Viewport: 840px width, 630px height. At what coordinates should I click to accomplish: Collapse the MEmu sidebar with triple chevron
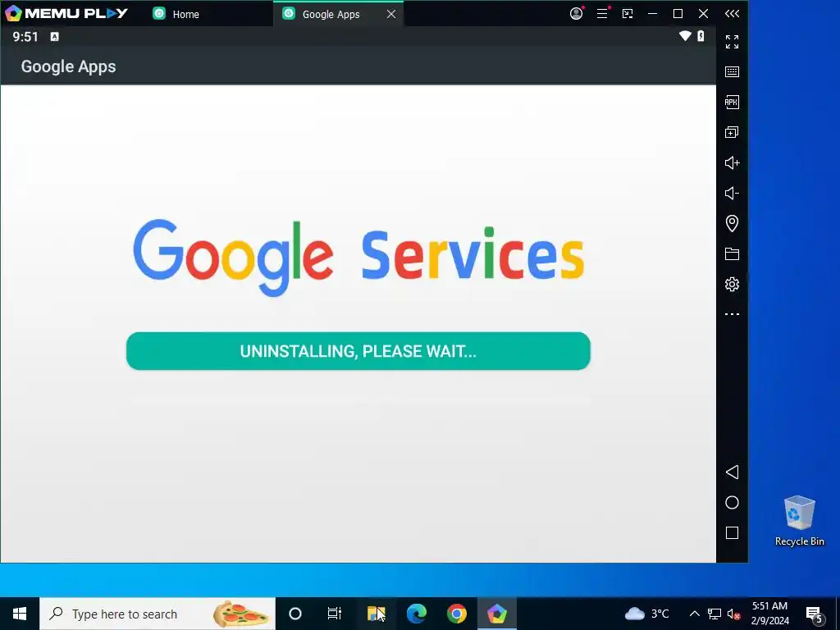tap(732, 14)
